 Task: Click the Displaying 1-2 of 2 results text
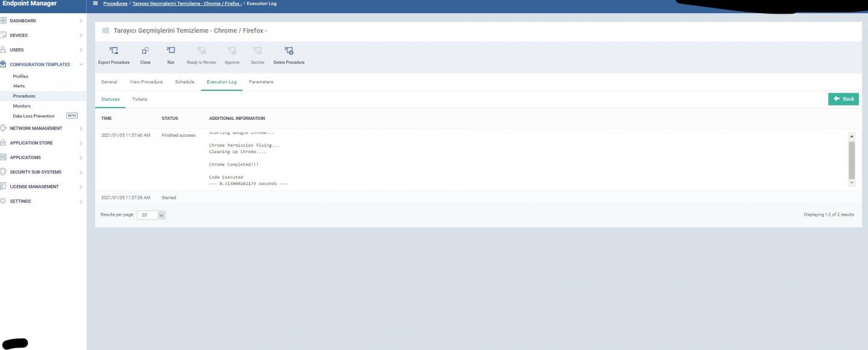(829, 214)
